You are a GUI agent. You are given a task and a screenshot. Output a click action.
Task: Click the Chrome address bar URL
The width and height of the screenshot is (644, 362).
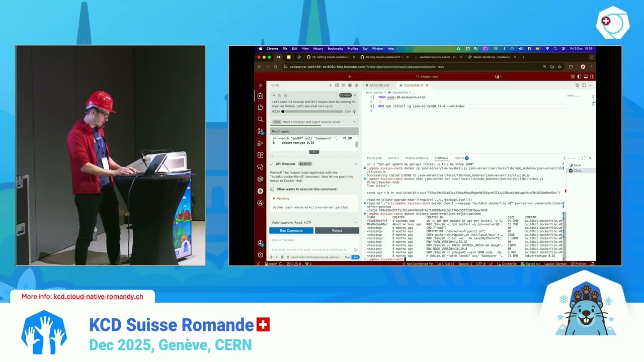pyautogui.click(x=366, y=66)
